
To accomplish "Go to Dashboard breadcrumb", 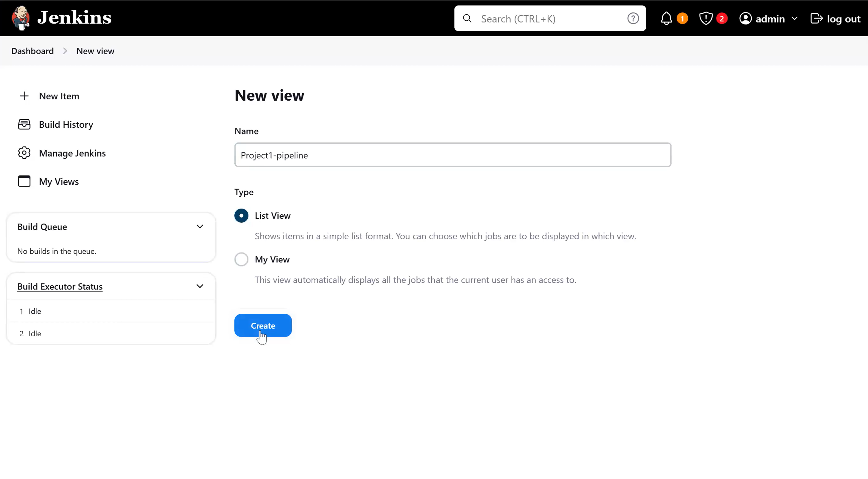I will (x=32, y=51).
